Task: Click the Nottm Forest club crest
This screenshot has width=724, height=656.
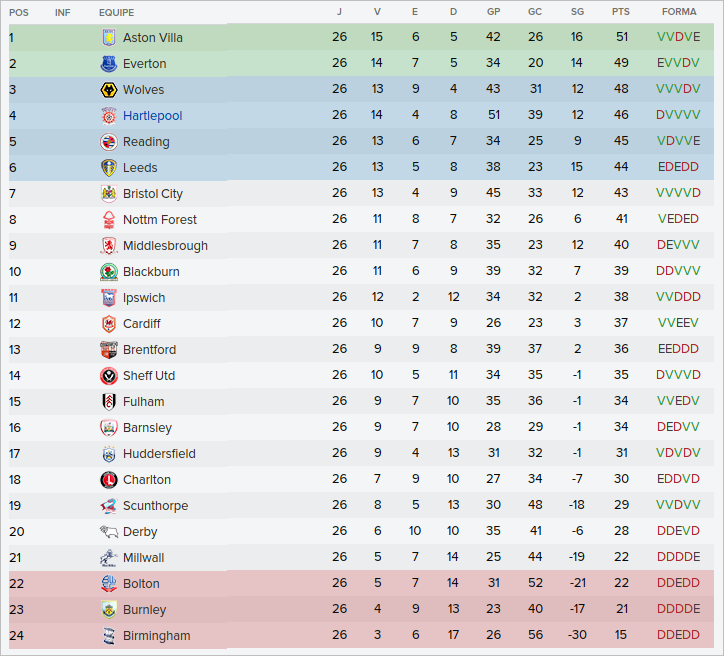Action: coord(108,220)
